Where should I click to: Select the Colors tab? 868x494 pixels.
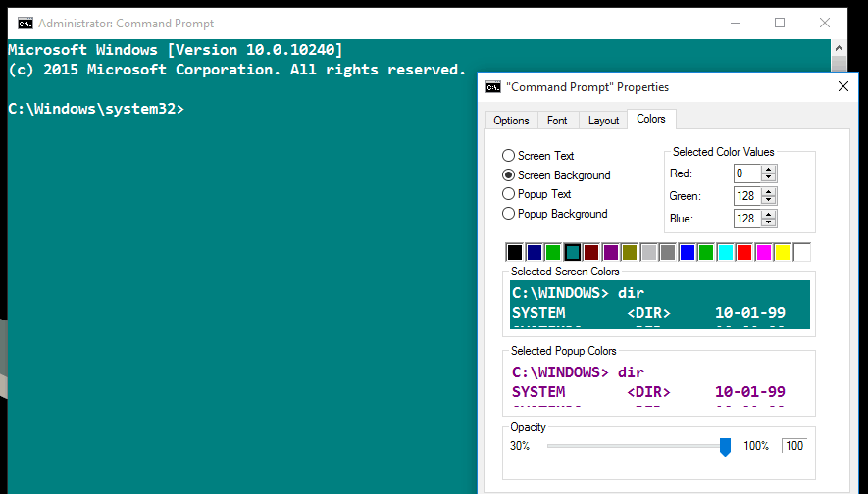pos(651,119)
